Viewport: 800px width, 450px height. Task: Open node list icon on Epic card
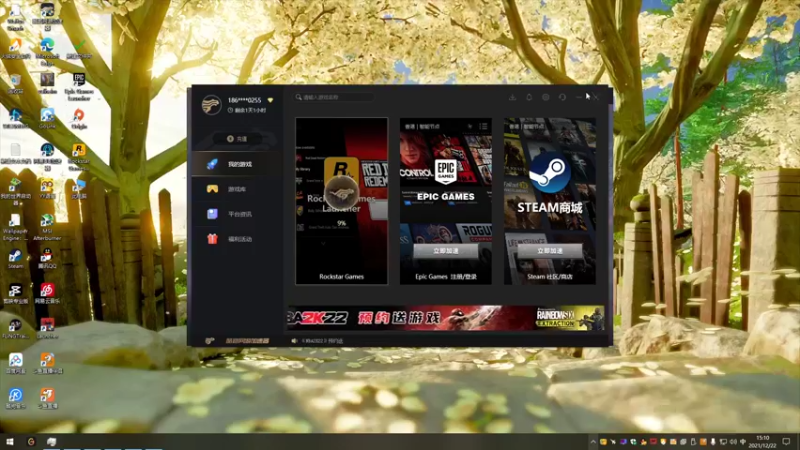coord(483,126)
